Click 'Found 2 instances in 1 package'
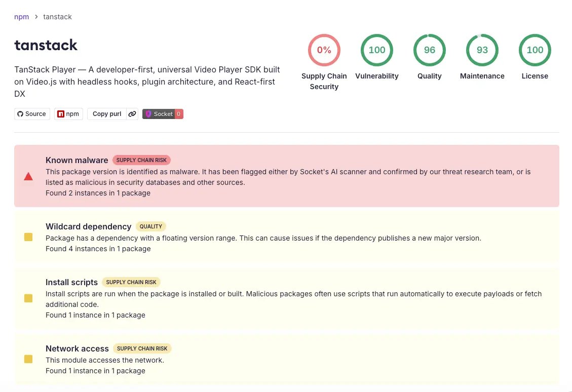 pyautogui.click(x=98, y=193)
